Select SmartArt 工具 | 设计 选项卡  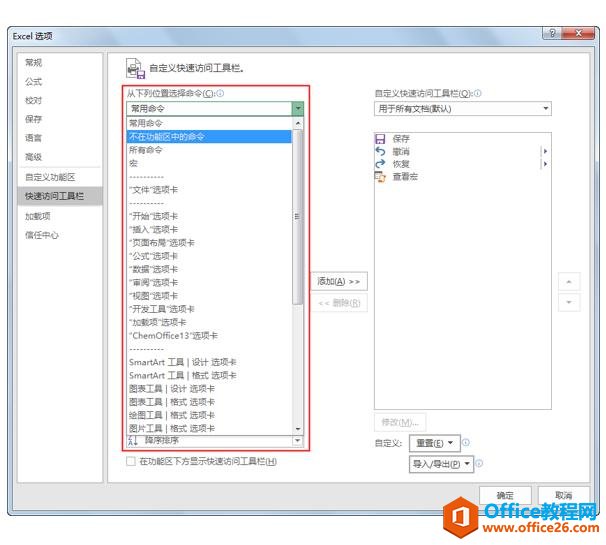(x=209, y=362)
